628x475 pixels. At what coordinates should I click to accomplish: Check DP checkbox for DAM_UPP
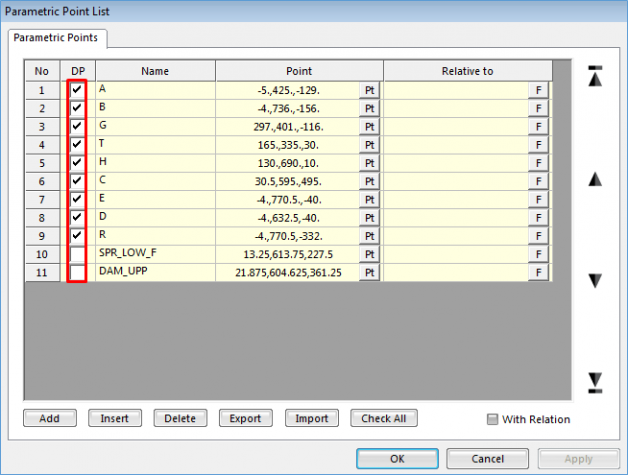click(77, 272)
